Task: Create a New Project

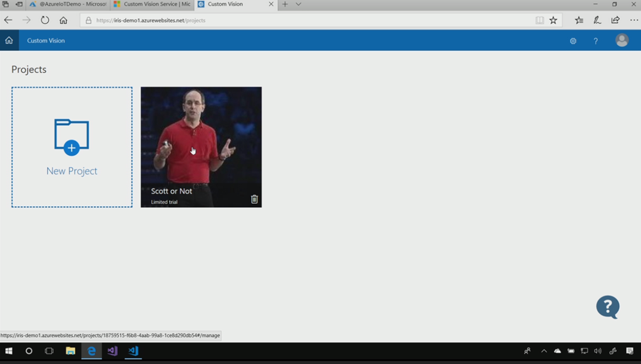Action: pos(72,147)
